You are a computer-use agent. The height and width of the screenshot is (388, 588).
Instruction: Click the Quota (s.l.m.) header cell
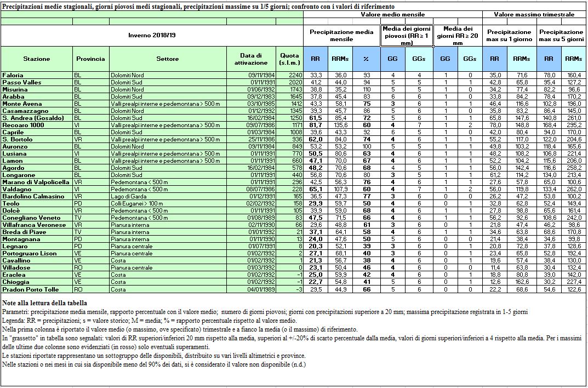click(x=289, y=59)
